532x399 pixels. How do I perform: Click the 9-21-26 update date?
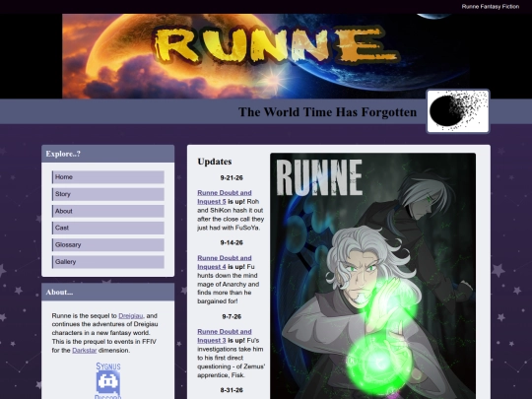232,177
